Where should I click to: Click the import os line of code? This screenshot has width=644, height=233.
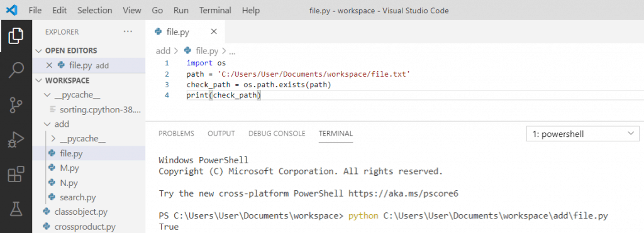pos(206,63)
